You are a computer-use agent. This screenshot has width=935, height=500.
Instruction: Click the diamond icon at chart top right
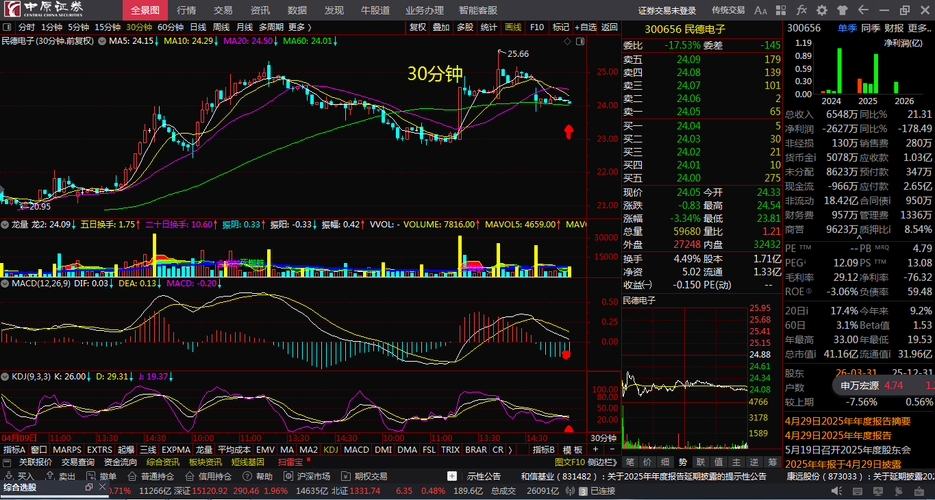pyautogui.click(x=568, y=42)
